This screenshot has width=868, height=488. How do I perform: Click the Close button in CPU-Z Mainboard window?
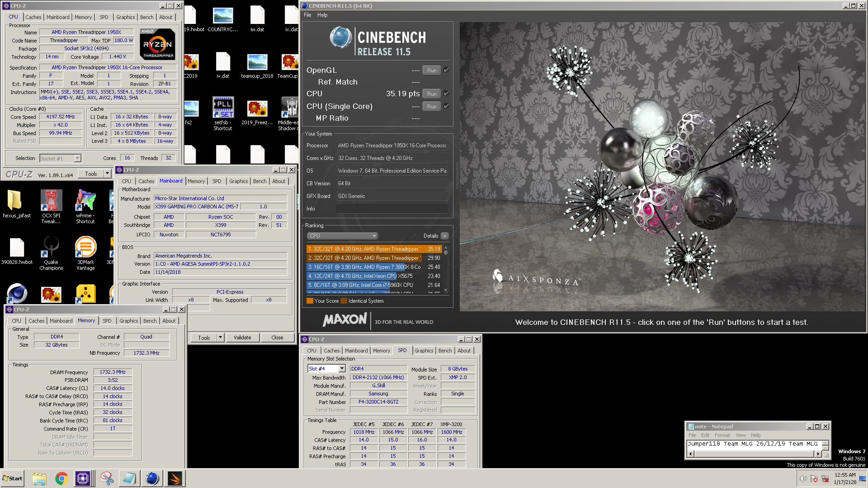277,338
